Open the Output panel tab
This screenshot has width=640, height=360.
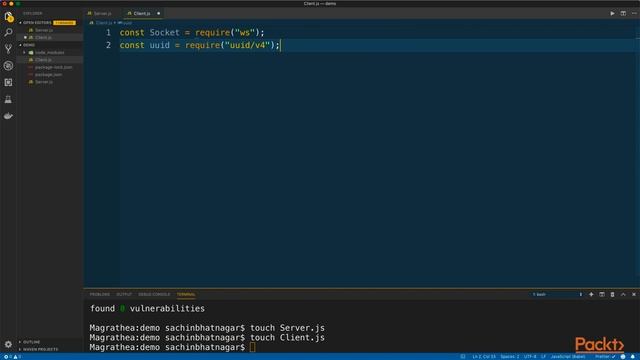click(124, 294)
